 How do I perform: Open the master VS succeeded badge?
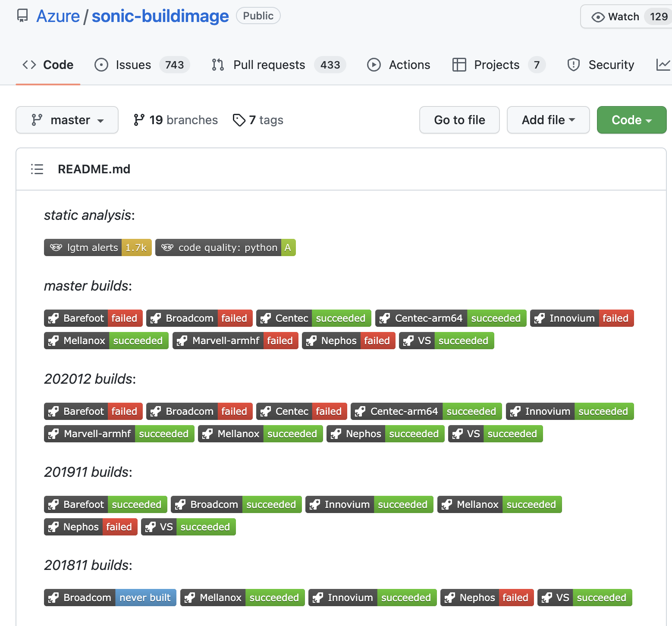446,341
